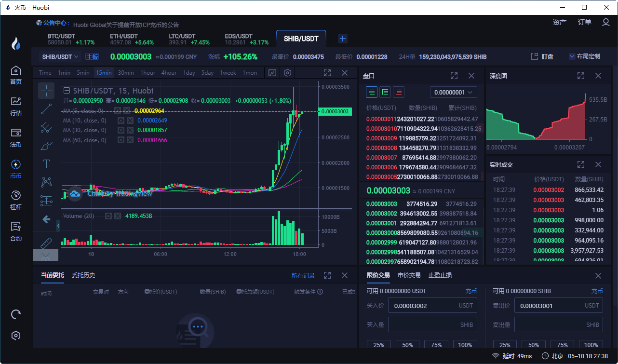Close the 限价交易 trade panel
Viewport: 618px width, 364px height.
(598, 276)
